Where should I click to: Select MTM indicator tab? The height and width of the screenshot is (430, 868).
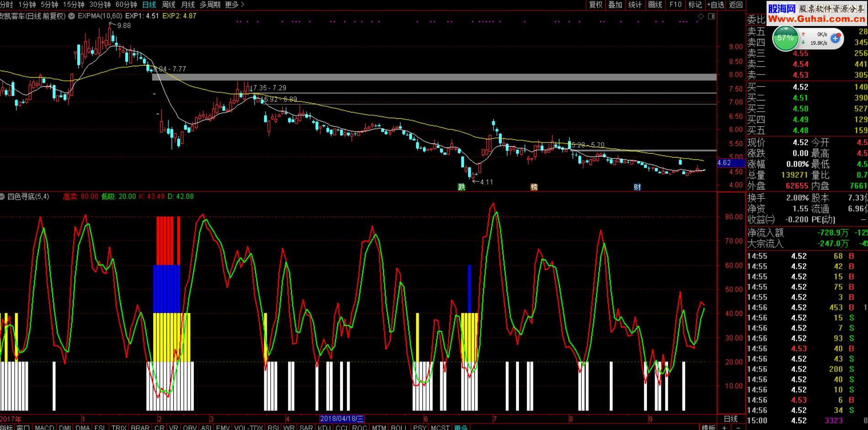379,427
